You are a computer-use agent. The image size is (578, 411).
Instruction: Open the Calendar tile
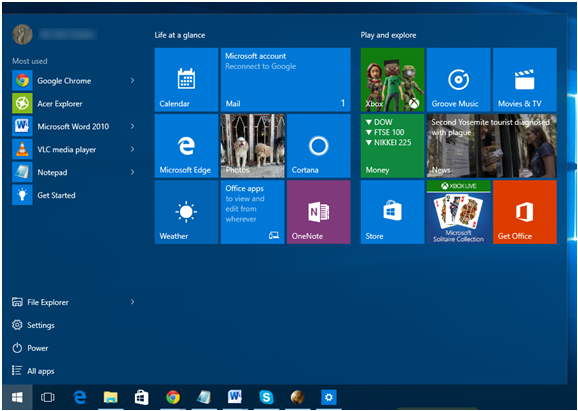pyautogui.click(x=186, y=80)
